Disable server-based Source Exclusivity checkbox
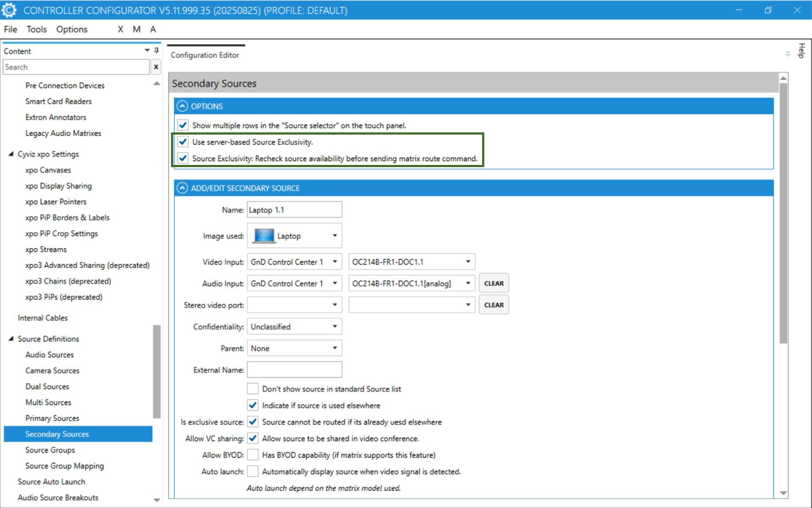This screenshot has height=508, width=812. point(183,142)
